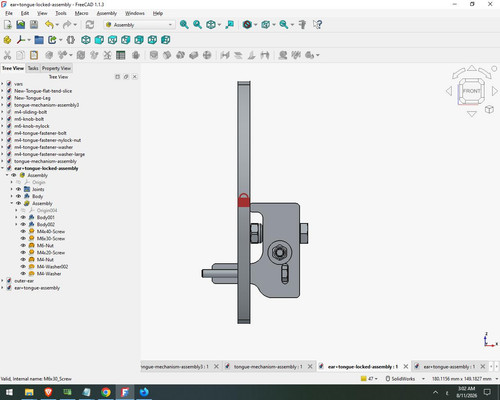
Task: Click the Whats This help cursor icon
Action: point(317,25)
